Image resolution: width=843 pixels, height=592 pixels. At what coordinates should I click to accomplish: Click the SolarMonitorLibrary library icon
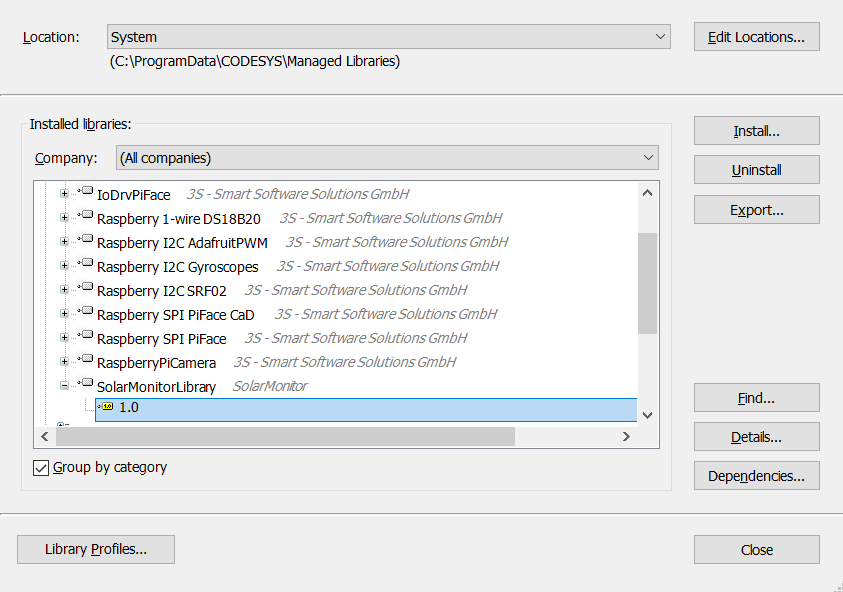86,383
